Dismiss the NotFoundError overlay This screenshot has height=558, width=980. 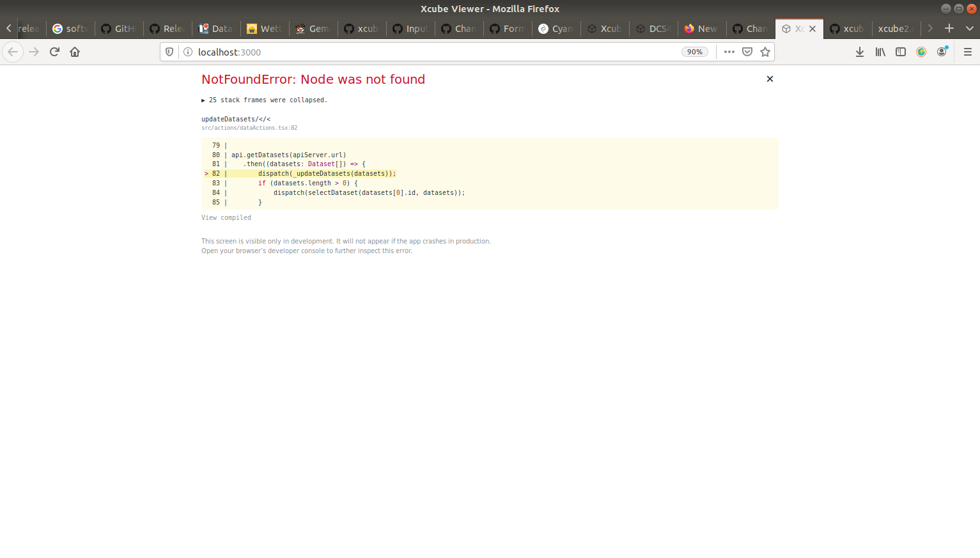point(770,79)
